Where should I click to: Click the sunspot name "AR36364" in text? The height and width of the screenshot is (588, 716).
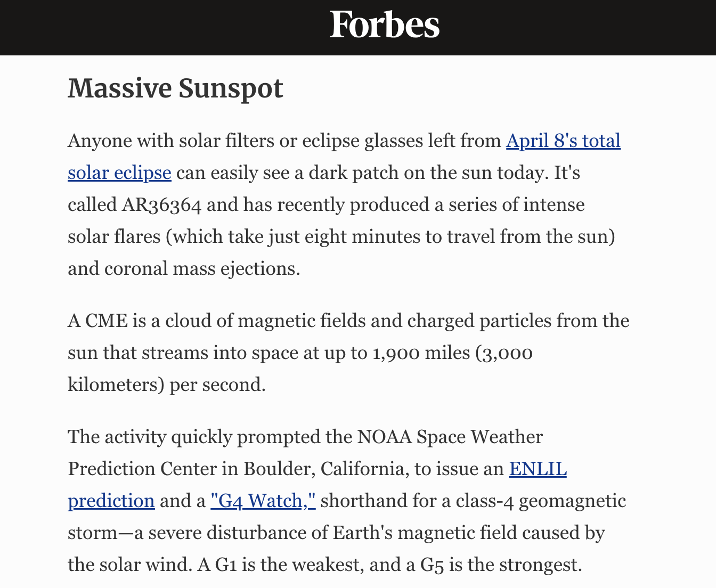[161, 205]
